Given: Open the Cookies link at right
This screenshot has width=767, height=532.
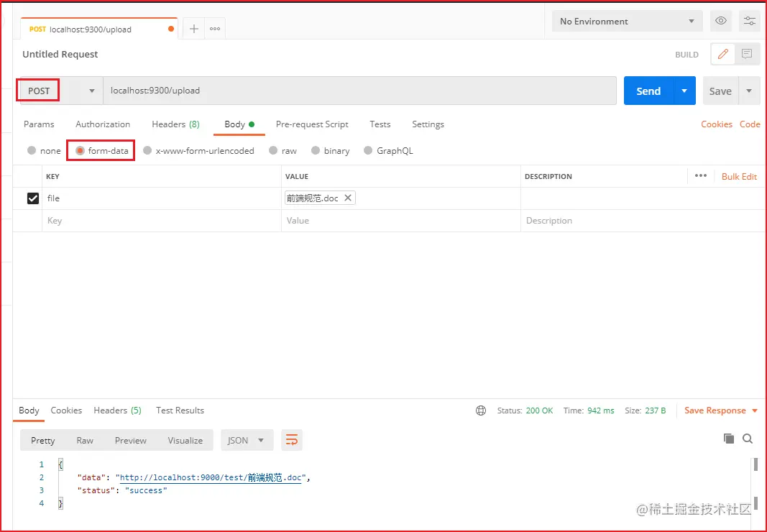Looking at the screenshot, I should click(x=717, y=124).
